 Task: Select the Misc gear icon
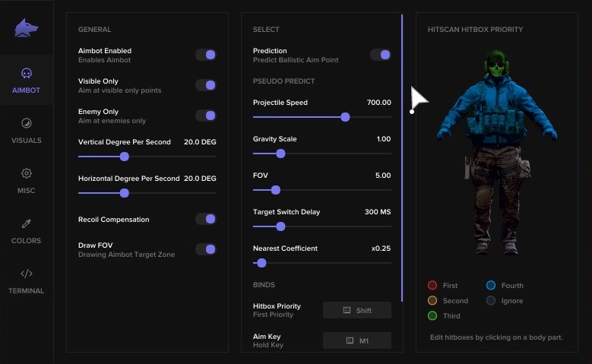point(27,173)
